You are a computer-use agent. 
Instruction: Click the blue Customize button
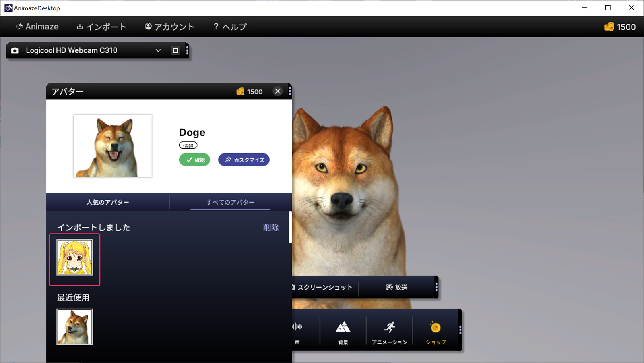pos(244,160)
